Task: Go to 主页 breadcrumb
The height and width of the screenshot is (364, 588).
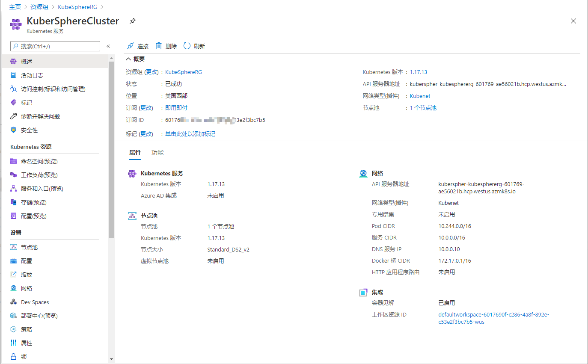Action: pos(15,7)
